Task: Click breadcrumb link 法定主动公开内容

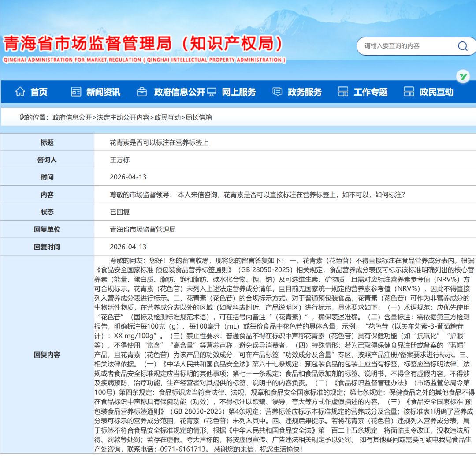Action: point(123,118)
